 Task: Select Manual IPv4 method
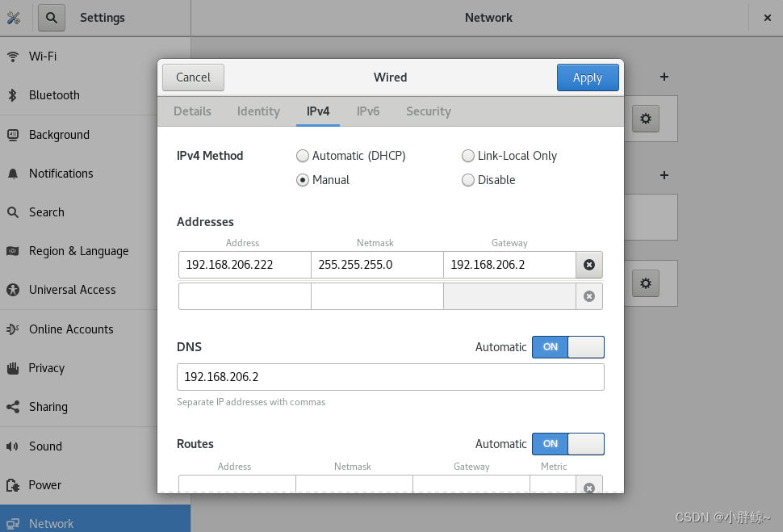323,180
